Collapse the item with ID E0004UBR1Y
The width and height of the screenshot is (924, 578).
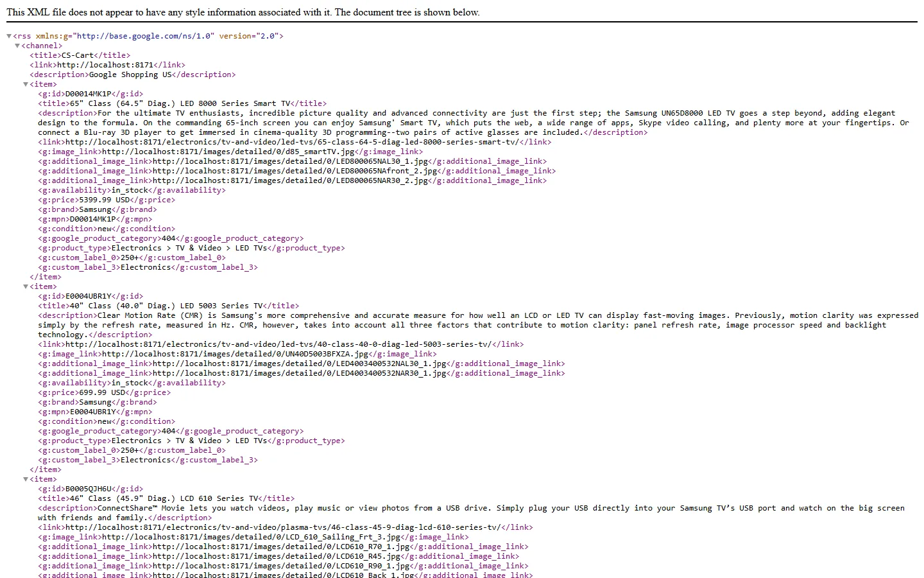tap(26, 287)
